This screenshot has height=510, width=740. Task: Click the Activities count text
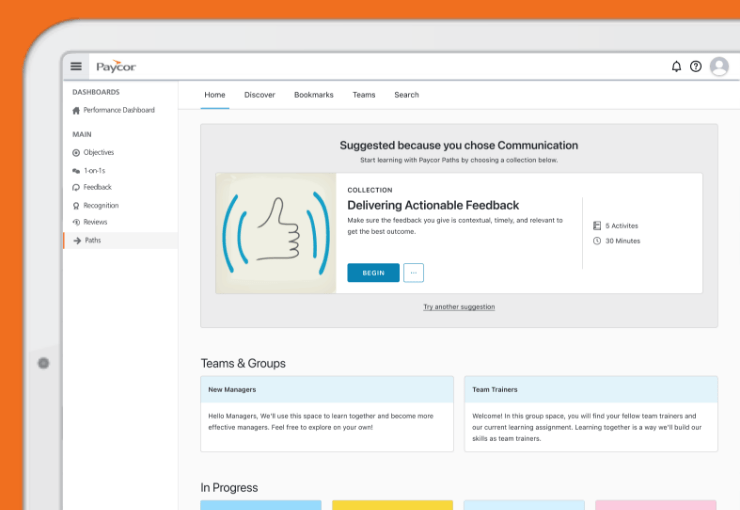click(622, 226)
